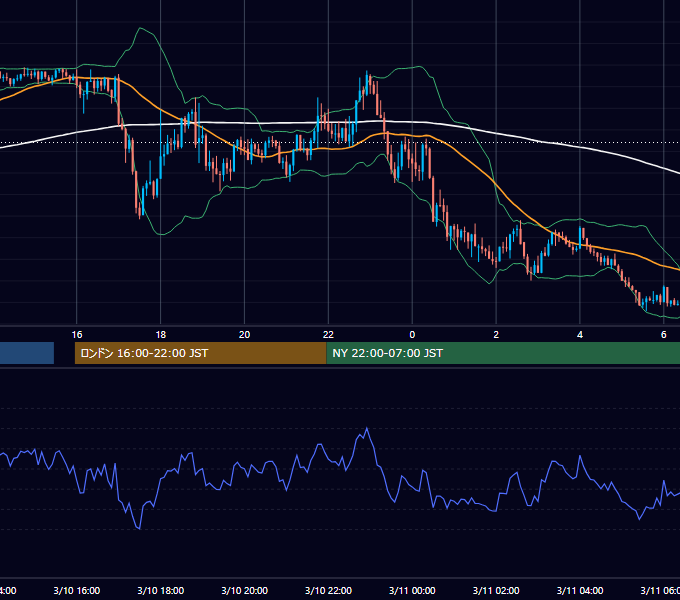Click the '20' hour label on price chart axis

pos(245,335)
